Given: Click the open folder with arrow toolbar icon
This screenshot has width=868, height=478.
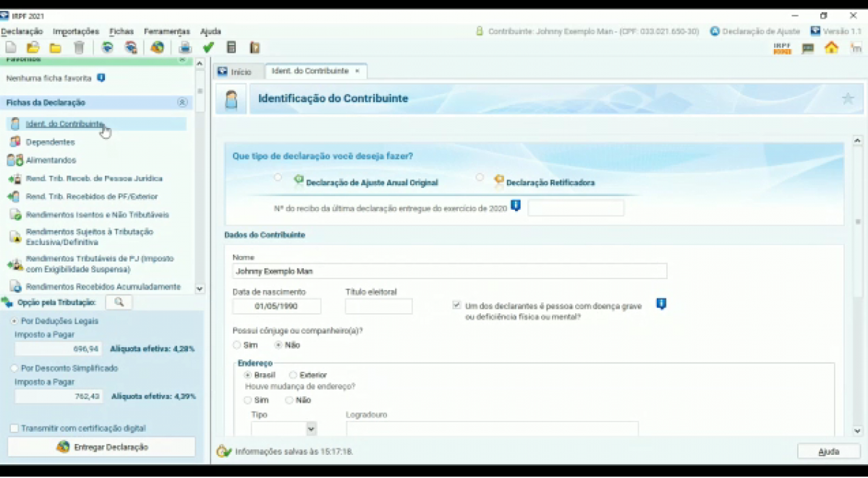Looking at the screenshot, I should 33,48.
